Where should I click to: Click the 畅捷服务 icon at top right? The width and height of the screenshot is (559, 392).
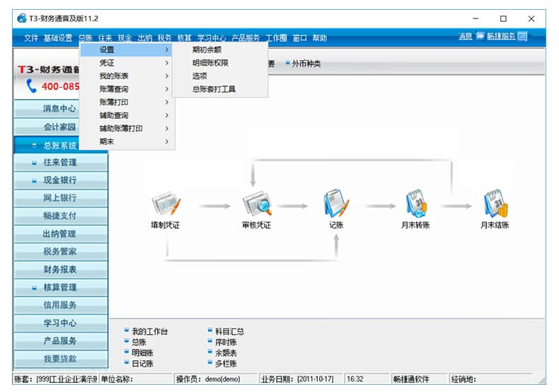(x=522, y=37)
